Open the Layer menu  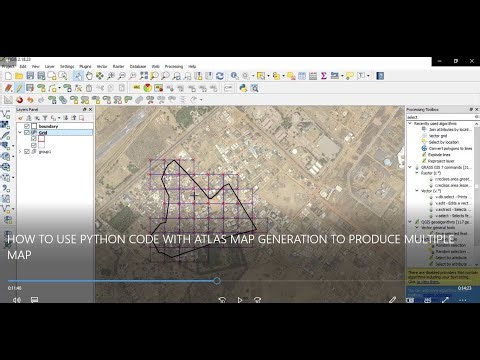click(50, 66)
